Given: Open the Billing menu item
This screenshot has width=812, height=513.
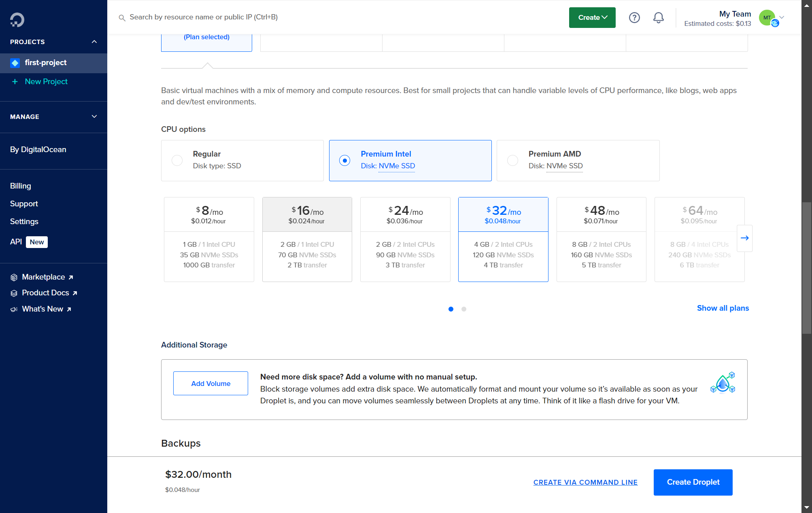Looking at the screenshot, I should (x=21, y=186).
